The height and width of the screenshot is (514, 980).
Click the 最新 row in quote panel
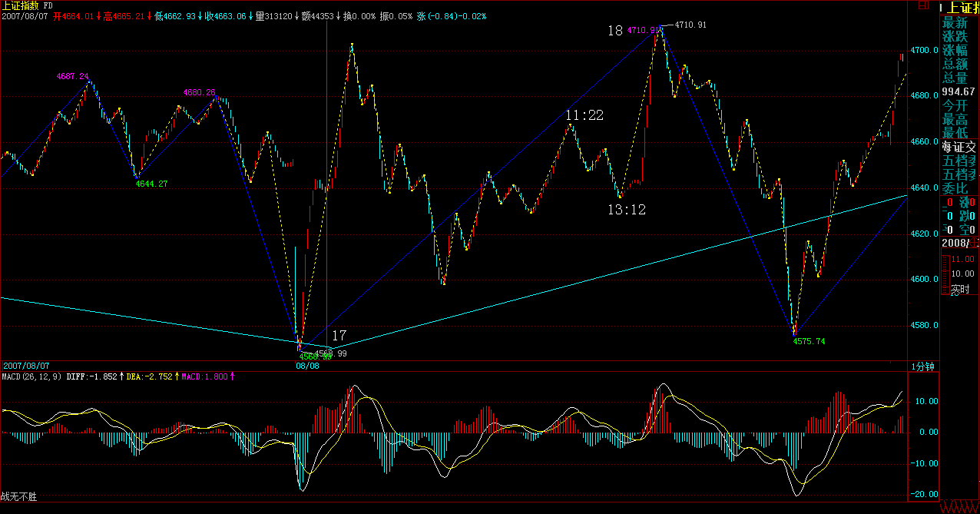(x=955, y=22)
